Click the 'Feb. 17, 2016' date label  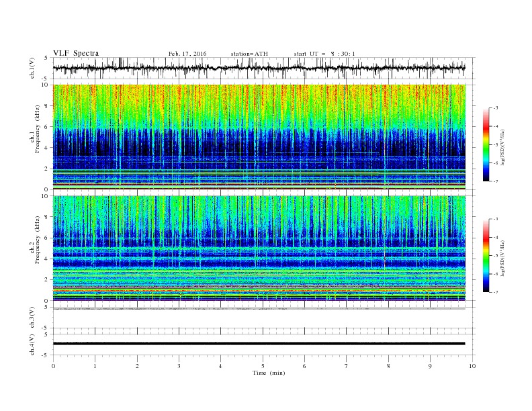coord(187,54)
